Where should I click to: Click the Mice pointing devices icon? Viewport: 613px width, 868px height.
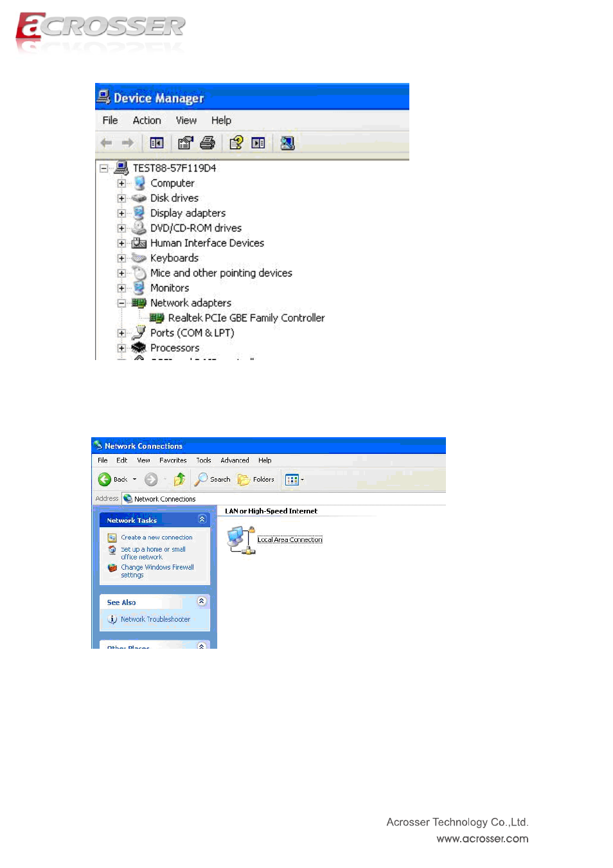139,273
